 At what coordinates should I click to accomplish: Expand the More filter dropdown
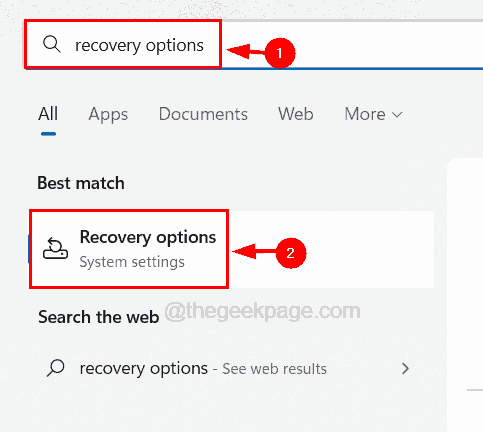[373, 114]
